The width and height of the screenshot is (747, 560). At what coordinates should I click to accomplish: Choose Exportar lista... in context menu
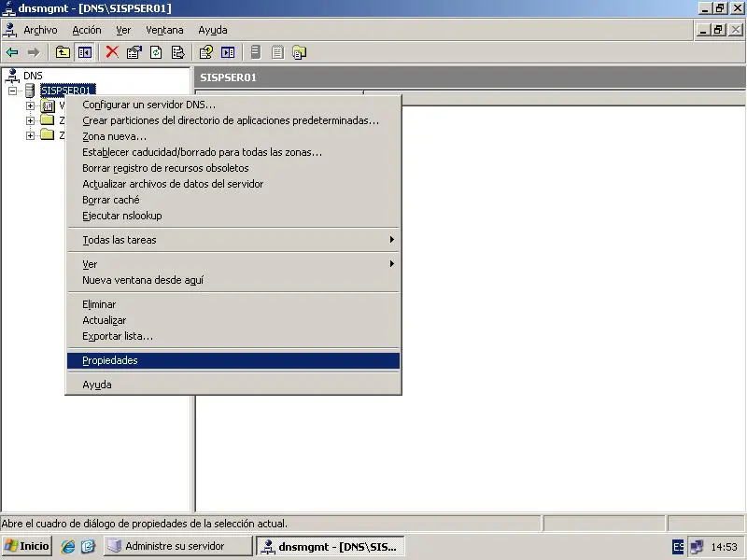(233, 336)
